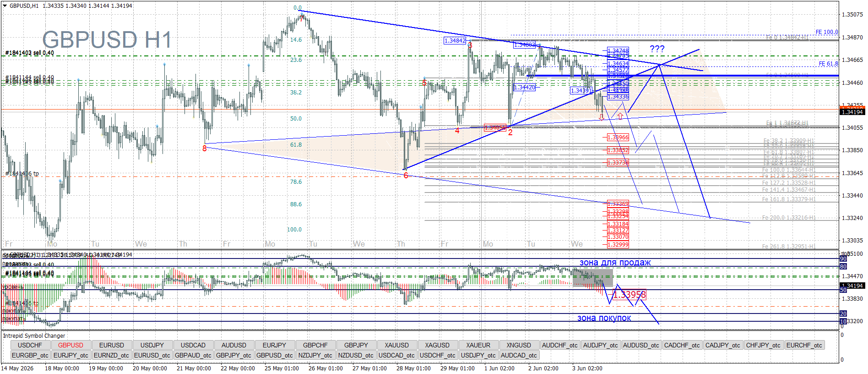The image size is (868, 374).
Task: Switch chart to USDCHF symbol
Action: (30, 345)
